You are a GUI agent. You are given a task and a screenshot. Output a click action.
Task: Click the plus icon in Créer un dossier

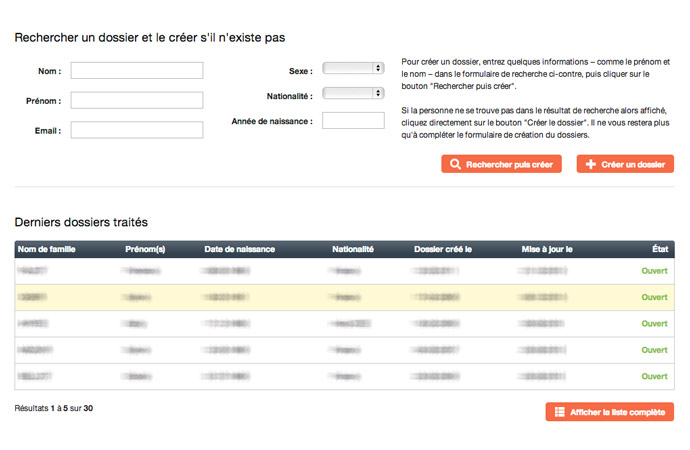pos(591,164)
